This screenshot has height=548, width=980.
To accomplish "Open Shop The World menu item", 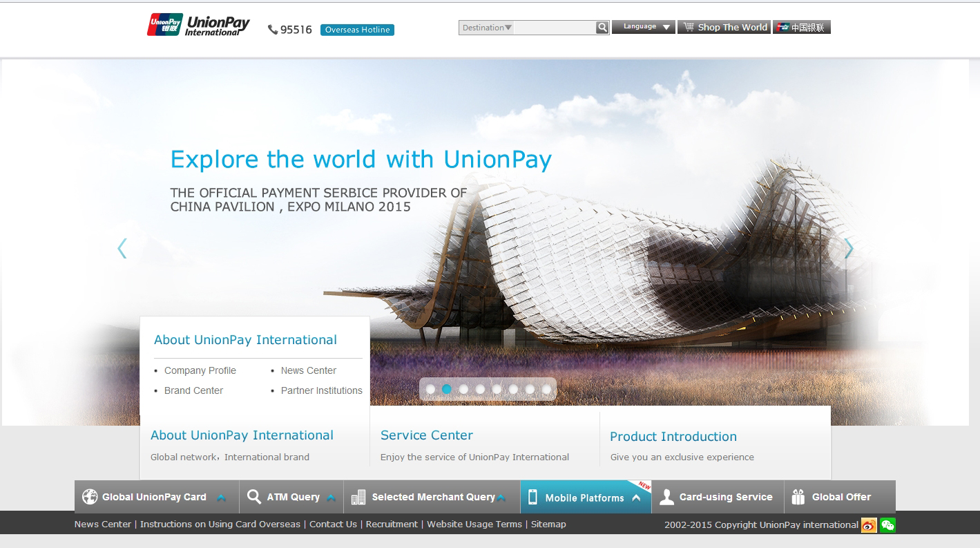I will tap(724, 27).
